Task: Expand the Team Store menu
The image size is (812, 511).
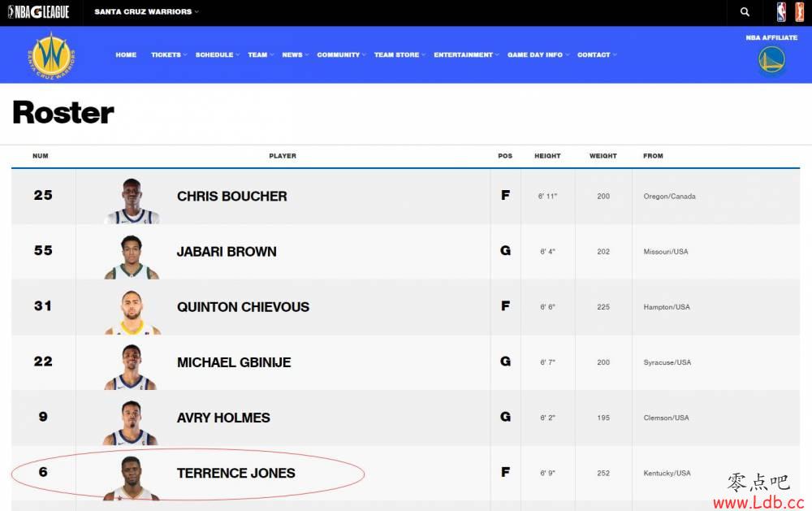Action: click(x=400, y=54)
